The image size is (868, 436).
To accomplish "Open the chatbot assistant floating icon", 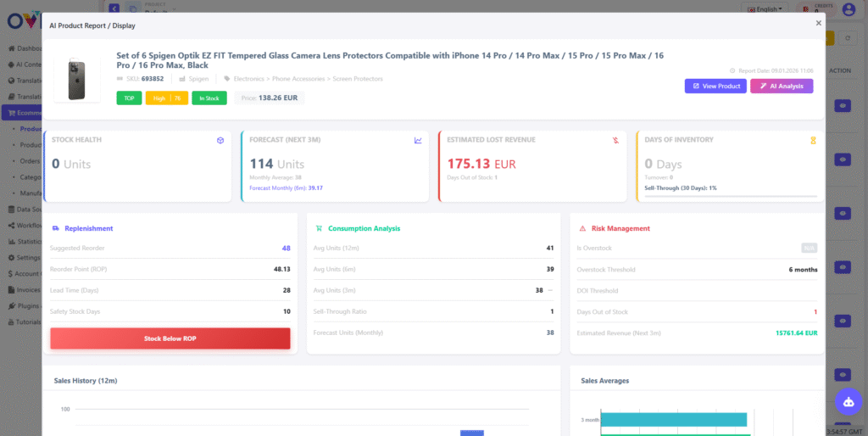I will point(848,401).
